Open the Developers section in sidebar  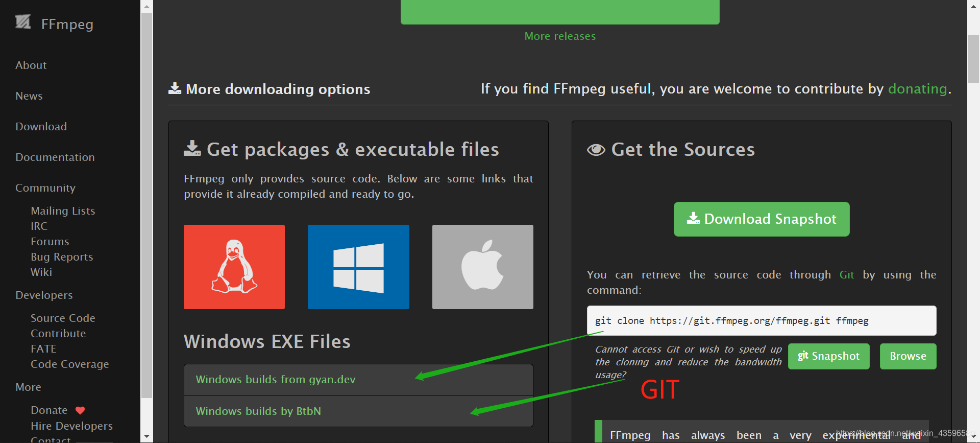click(x=44, y=295)
